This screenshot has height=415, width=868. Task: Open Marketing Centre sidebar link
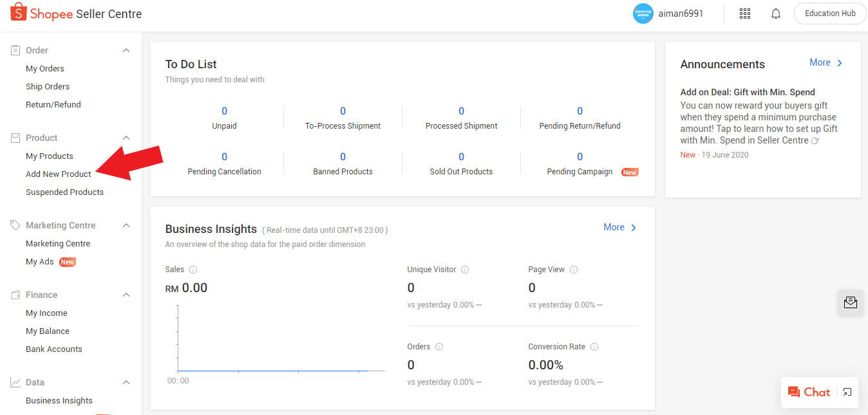pyautogui.click(x=58, y=243)
